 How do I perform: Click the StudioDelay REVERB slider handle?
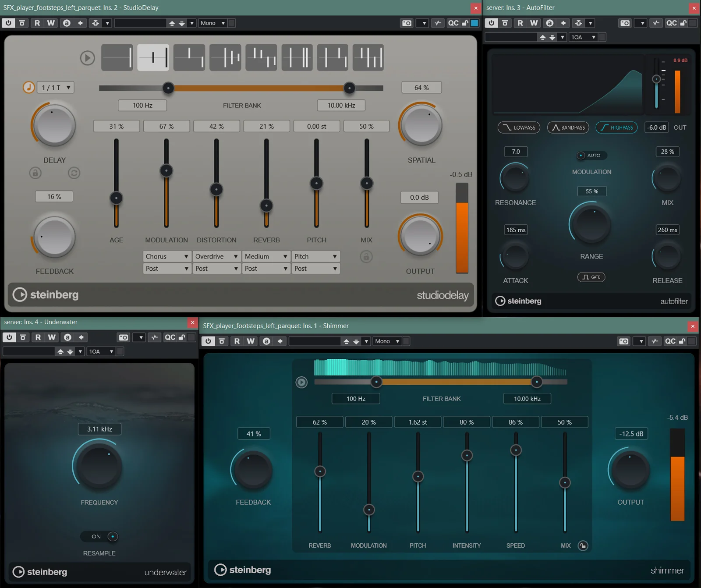click(266, 205)
